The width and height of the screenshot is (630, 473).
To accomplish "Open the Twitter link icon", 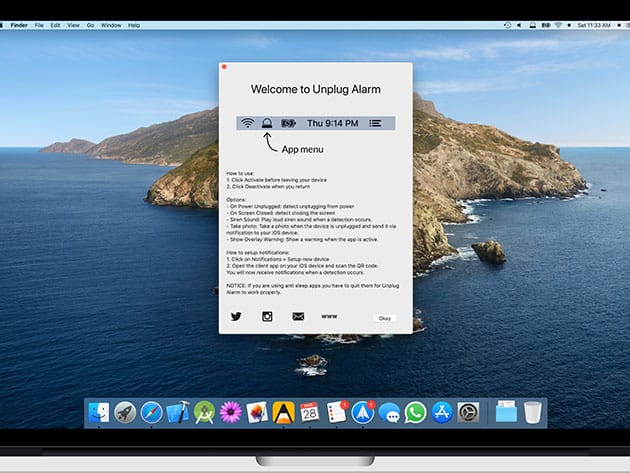I will [x=236, y=317].
